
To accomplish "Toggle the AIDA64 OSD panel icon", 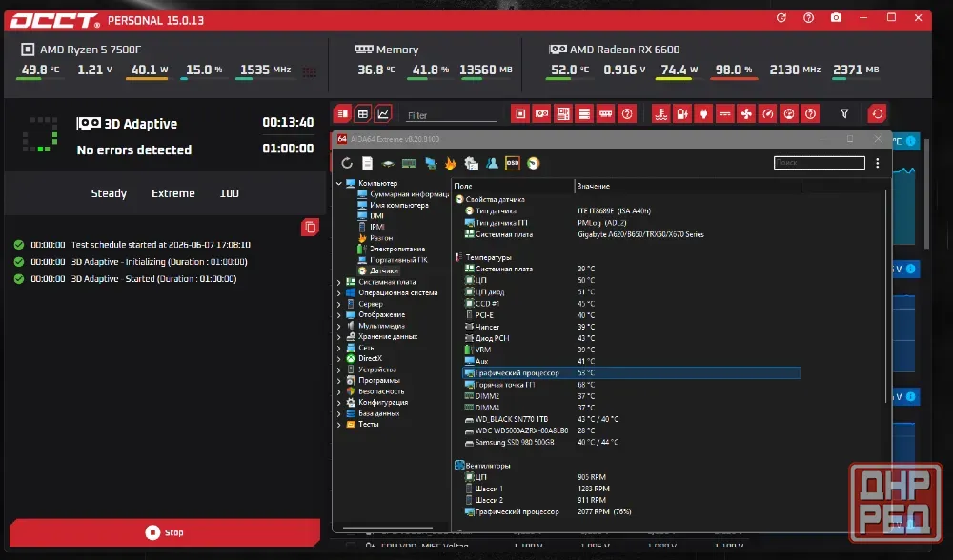I will (513, 163).
